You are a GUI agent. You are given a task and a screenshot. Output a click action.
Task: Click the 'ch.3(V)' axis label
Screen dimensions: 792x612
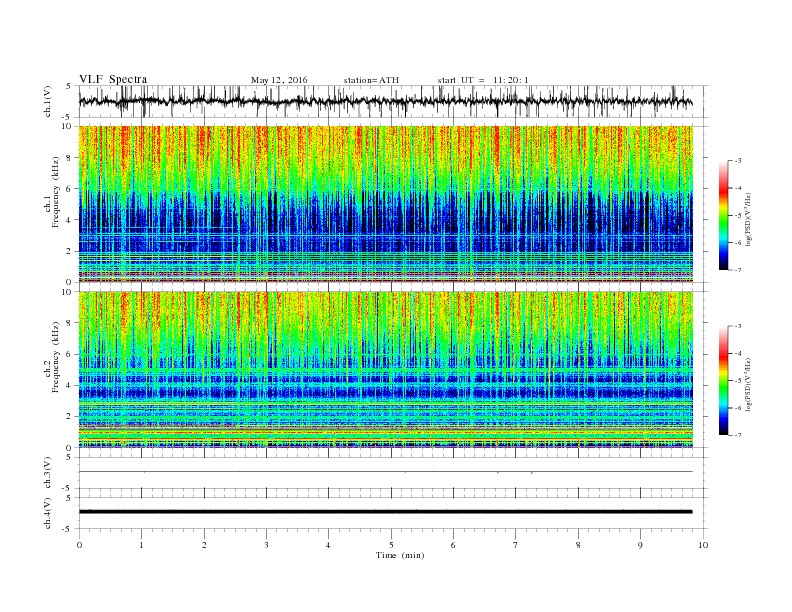point(48,473)
